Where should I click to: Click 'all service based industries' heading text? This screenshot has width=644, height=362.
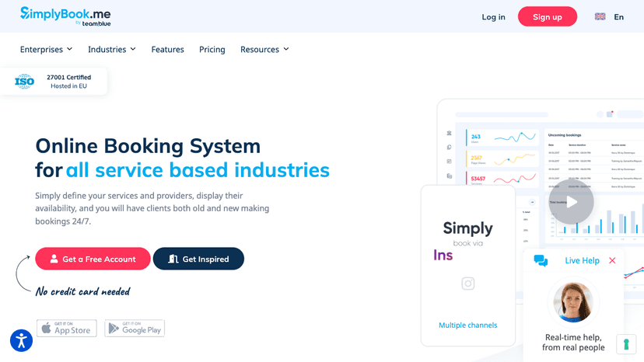198,170
